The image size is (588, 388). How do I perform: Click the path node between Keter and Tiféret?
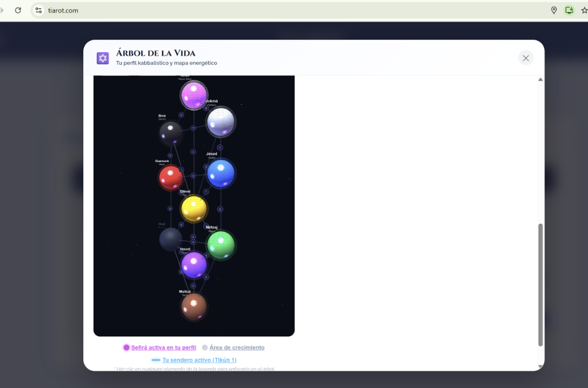pyautogui.click(x=193, y=152)
